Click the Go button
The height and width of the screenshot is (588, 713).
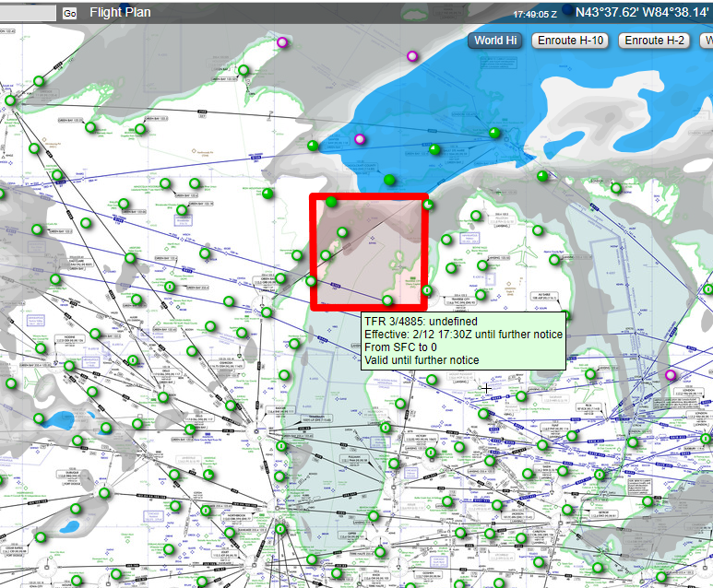pyautogui.click(x=69, y=13)
